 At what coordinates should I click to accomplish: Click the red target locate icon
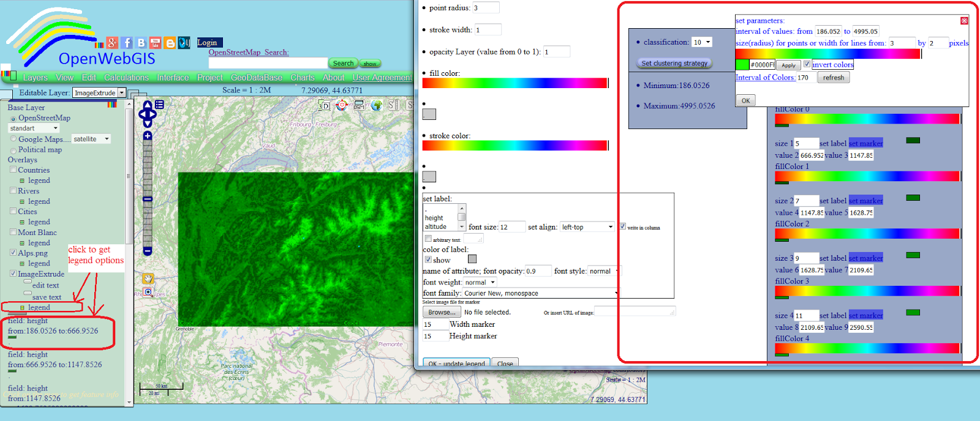pyautogui.click(x=342, y=105)
